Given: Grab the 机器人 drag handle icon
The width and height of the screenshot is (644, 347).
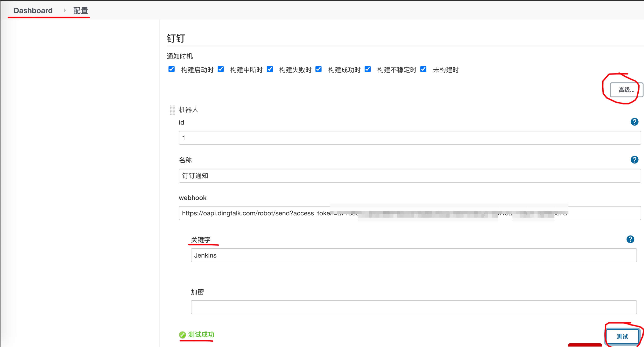Looking at the screenshot, I should [x=172, y=110].
